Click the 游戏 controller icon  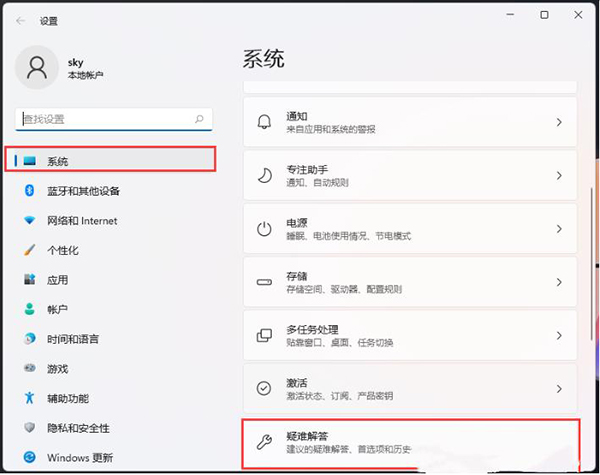coord(29,368)
